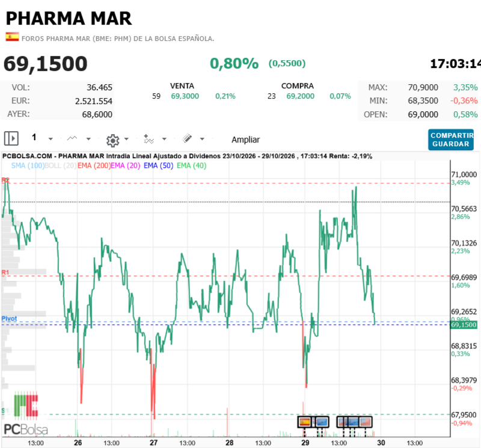Click the date label 28 on the time axis
This screenshot has width=481, height=448.
pos(230,443)
